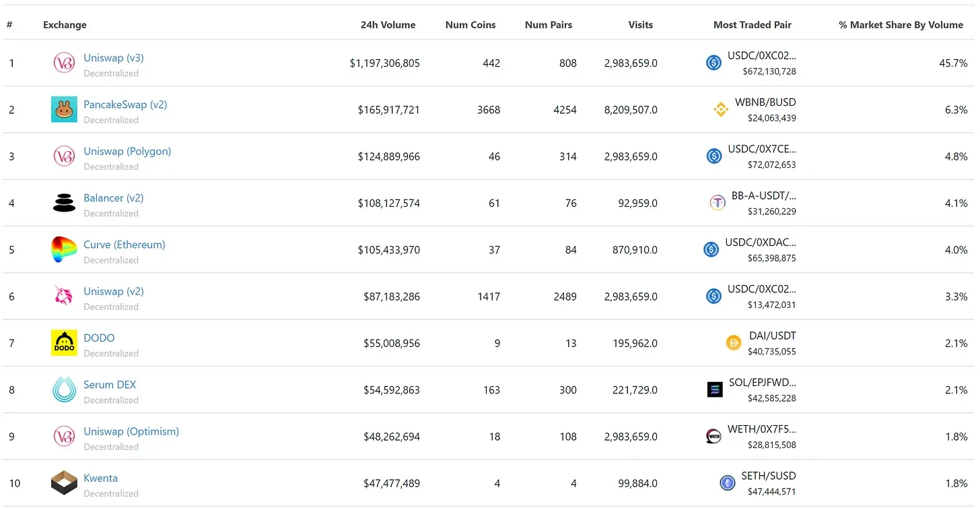Select the $55,008,956 volume cell

(x=392, y=343)
